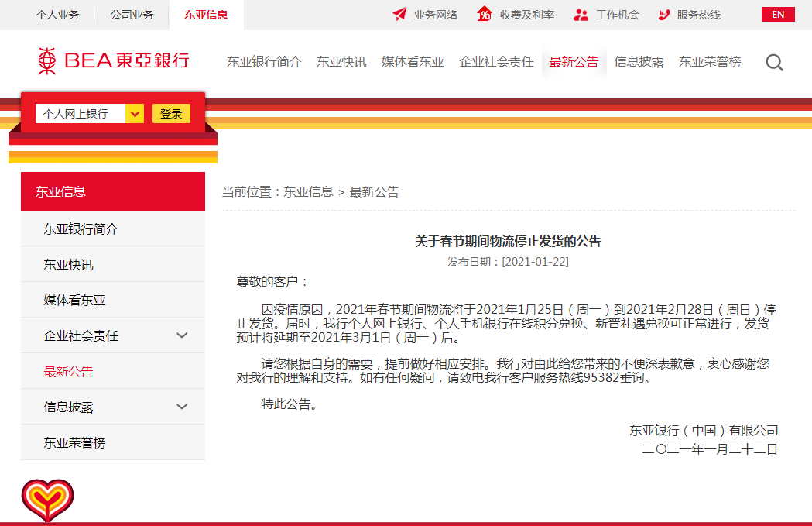
Task: Click the date 发布日期：[2021-01-22]
Action: (508, 262)
